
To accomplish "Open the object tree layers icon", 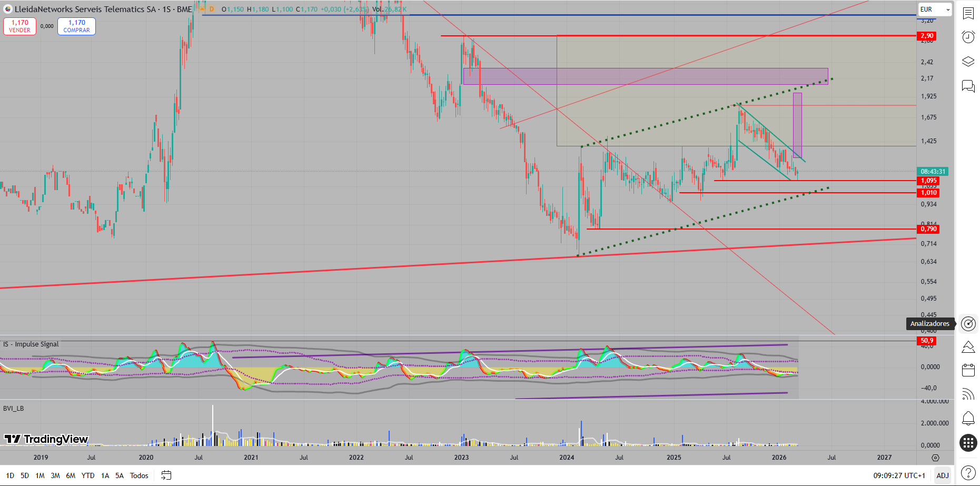I will click(x=968, y=62).
